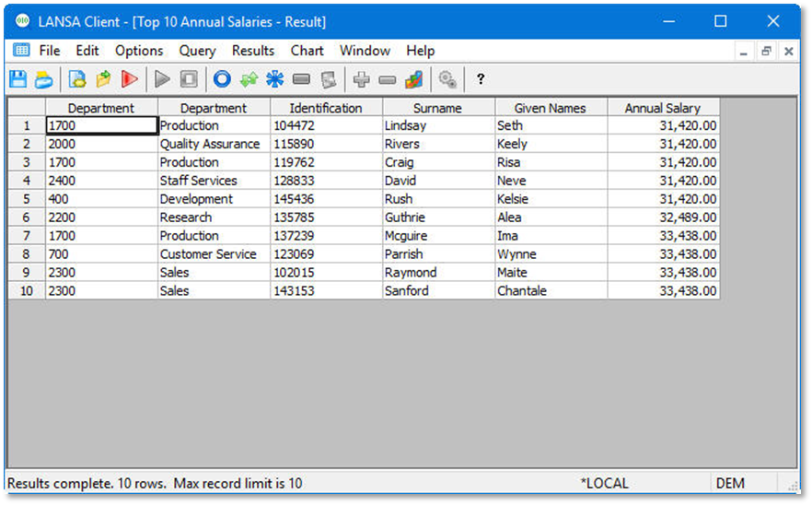This screenshot has width=812, height=505.
Task: Click the gray plus icon in toolbar
Action: 361,79
